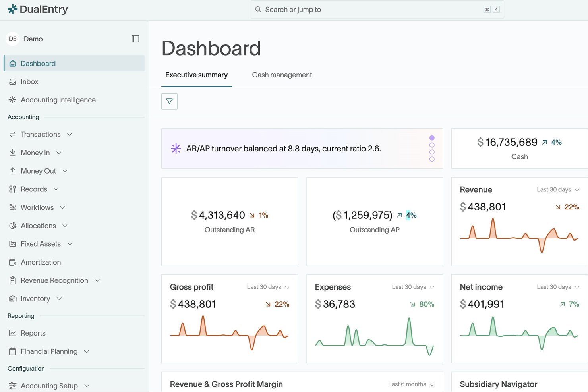Click the Inbox tray icon

coord(13,82)
